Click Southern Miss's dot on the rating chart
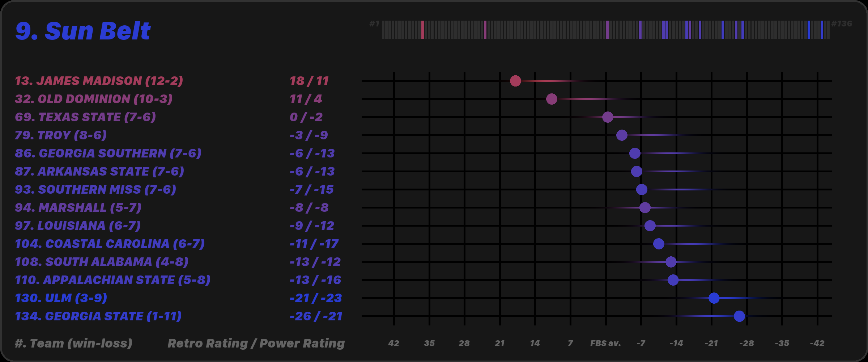 642,189
